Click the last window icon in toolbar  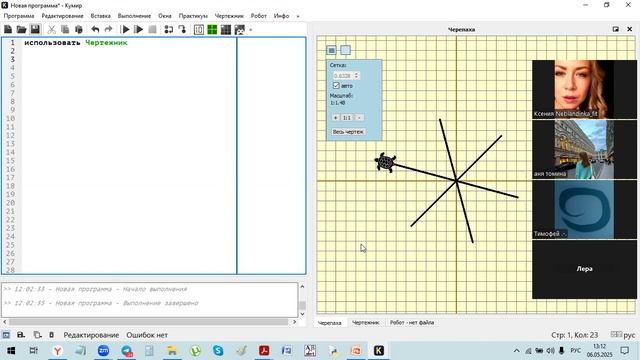pos(240,29)
